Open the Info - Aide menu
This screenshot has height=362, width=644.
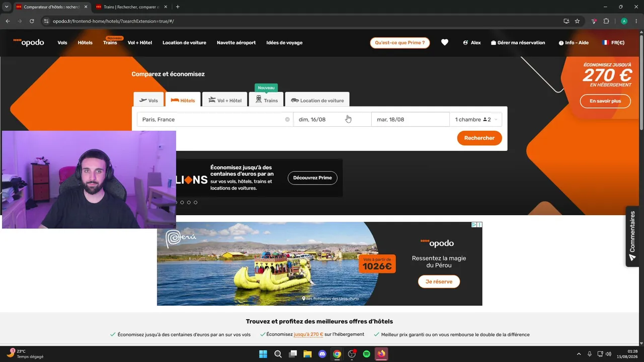tap(574, 43)
